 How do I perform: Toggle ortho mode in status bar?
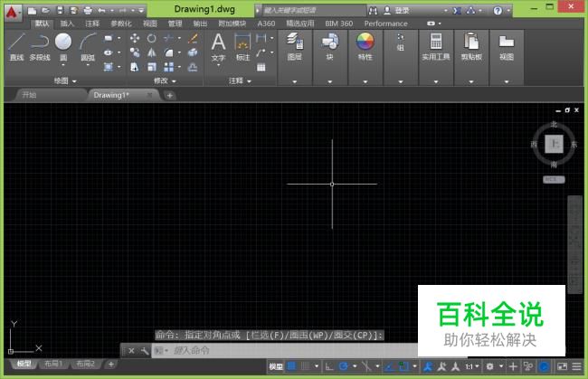329,366
